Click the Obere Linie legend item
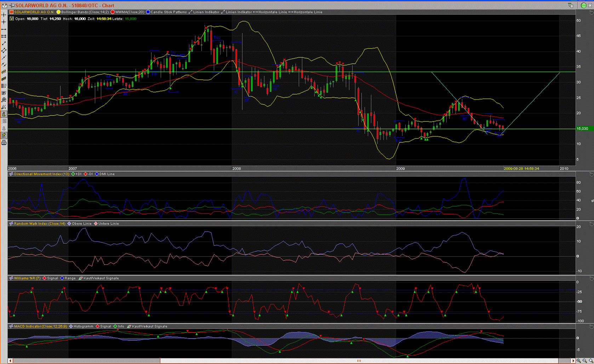The height and width of the screenshot is (364, 594). point(80,224)
